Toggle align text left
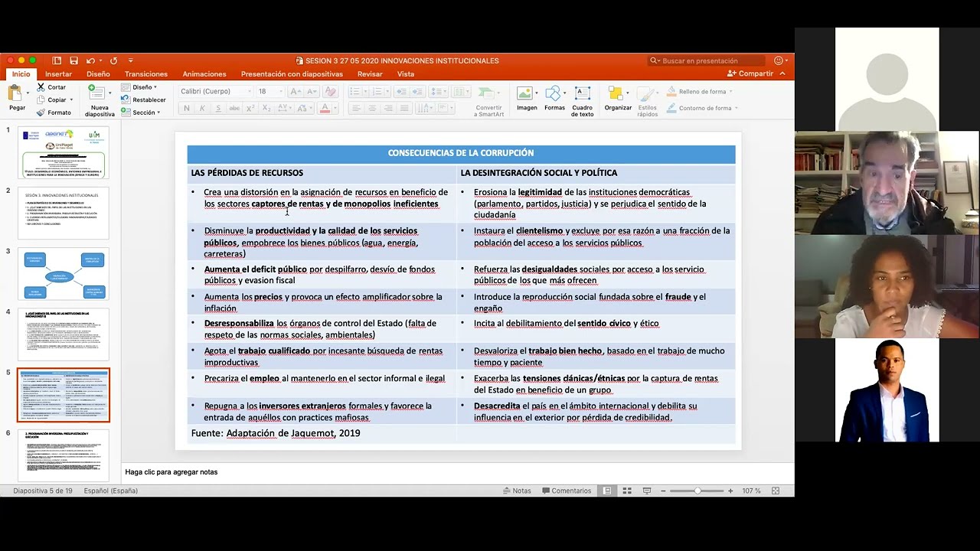The image size is (980, 551). click(x=356, y=109)
